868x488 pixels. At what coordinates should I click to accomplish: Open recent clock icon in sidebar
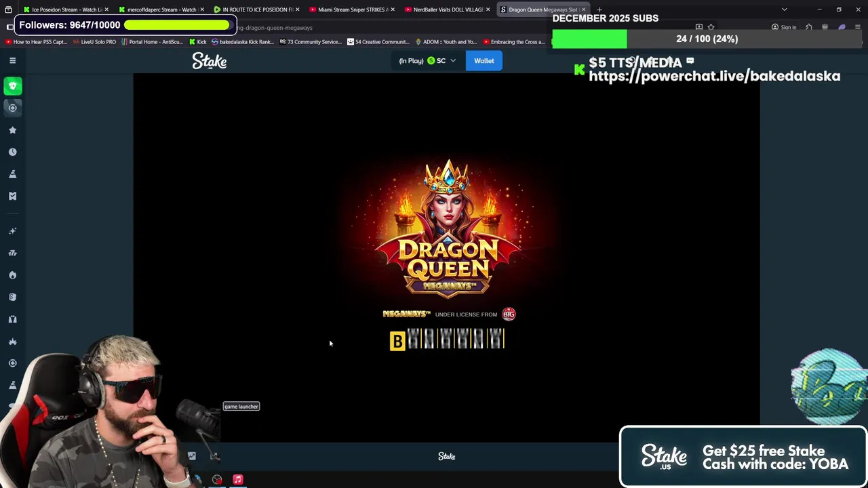pyautogui.click(x=12, y=152)
